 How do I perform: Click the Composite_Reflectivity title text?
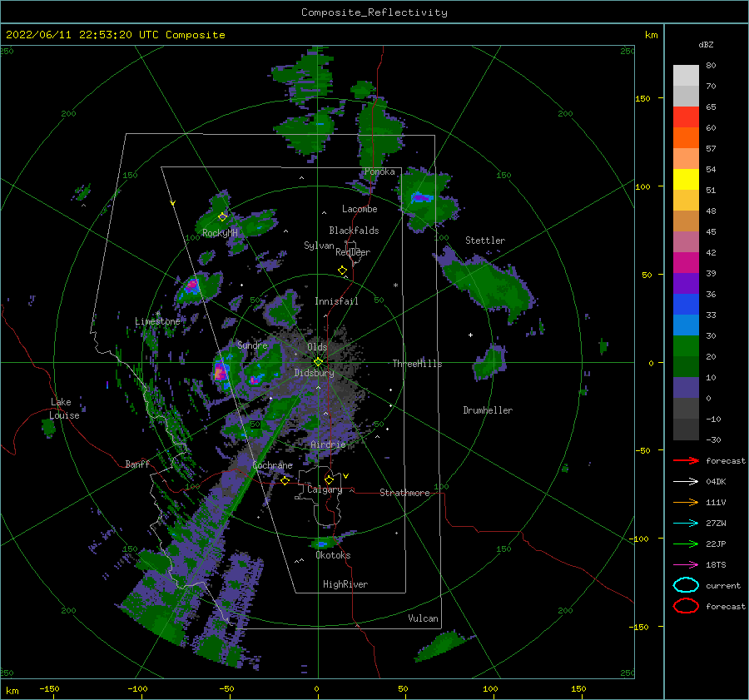[x=374, y=12]
